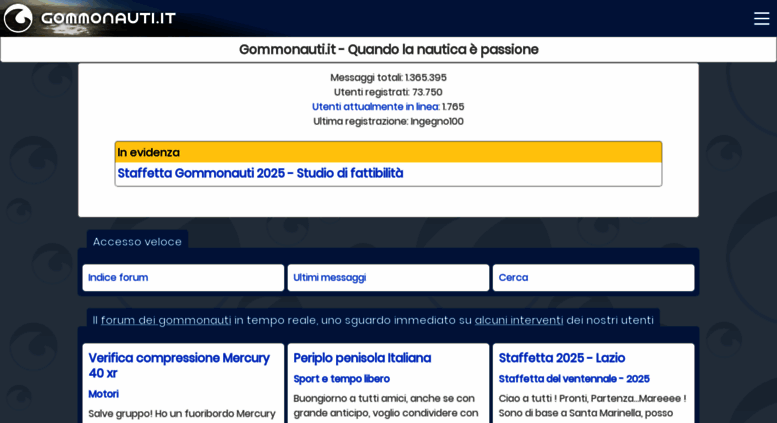Click 'Ultima registrazione: Ingegno100' text
The image size is (777, 423).
[388, 121]
